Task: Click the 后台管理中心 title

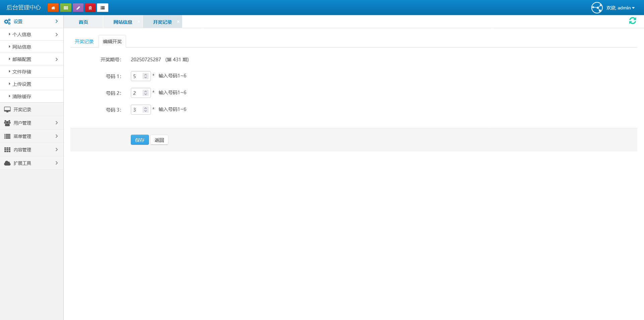Action: (x=24, y=8)
